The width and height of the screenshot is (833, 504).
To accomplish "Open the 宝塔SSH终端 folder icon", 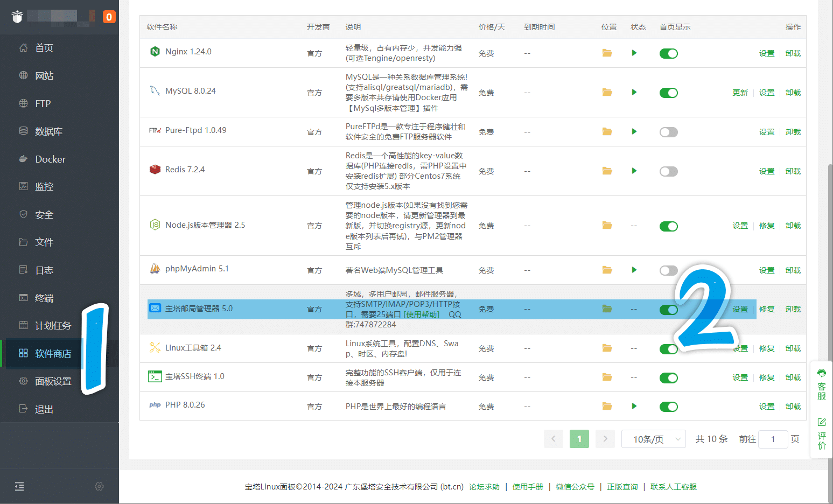I will click(607, 377).
